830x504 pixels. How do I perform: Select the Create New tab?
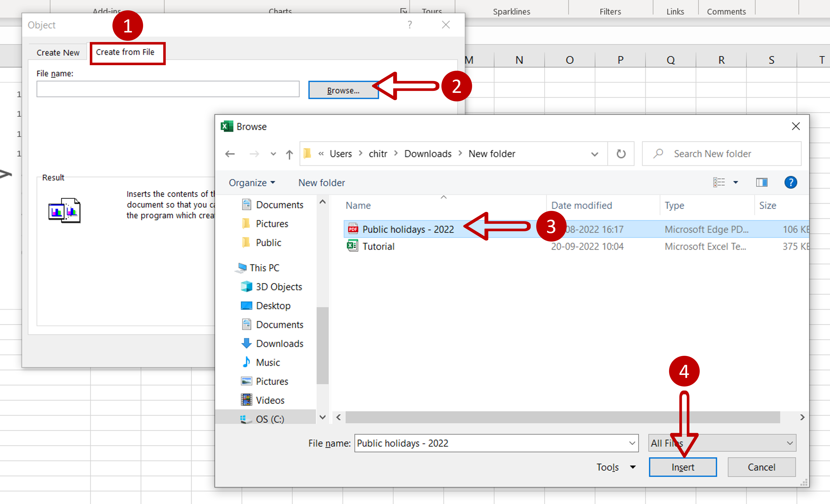coord(58,52)
